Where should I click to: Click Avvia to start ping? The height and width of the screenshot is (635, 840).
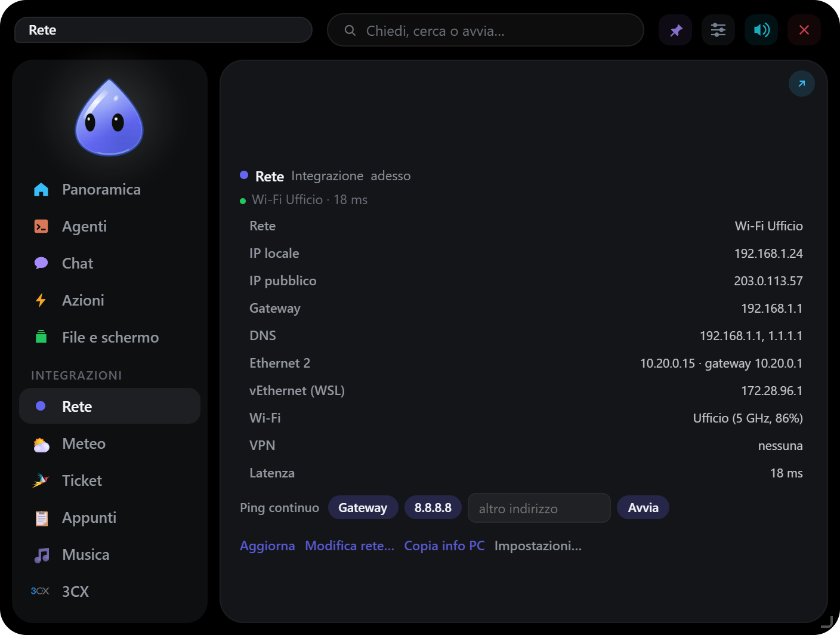643,508
